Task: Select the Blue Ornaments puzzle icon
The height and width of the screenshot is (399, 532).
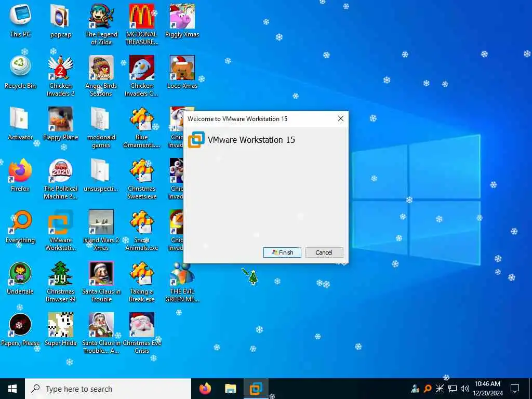Action: pos(141,128)
